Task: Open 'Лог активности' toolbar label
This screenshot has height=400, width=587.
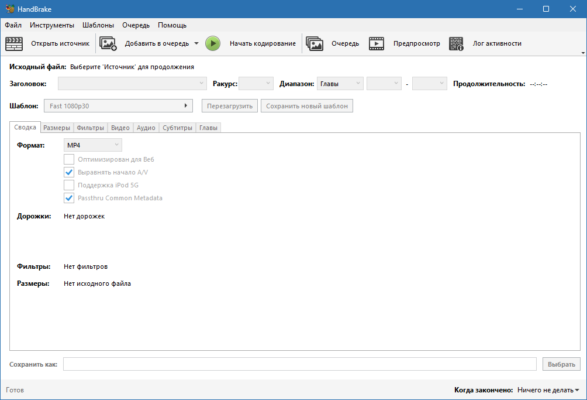Action: [497, 43]
